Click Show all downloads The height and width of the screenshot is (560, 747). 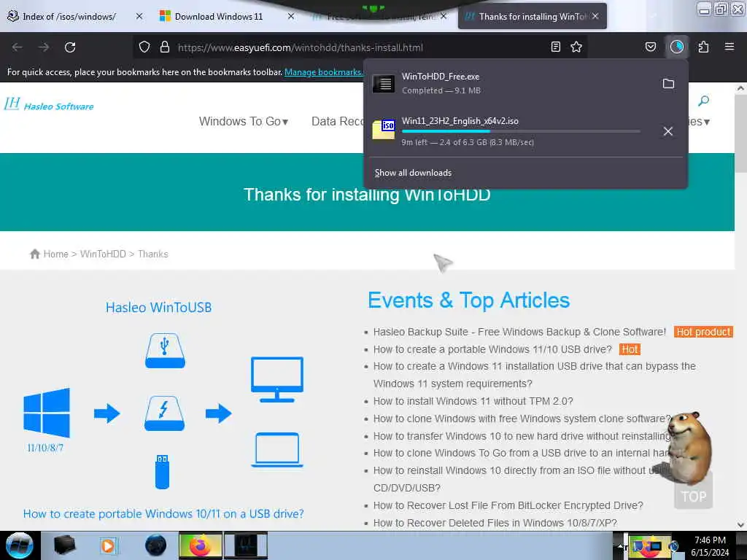(413, 173)
